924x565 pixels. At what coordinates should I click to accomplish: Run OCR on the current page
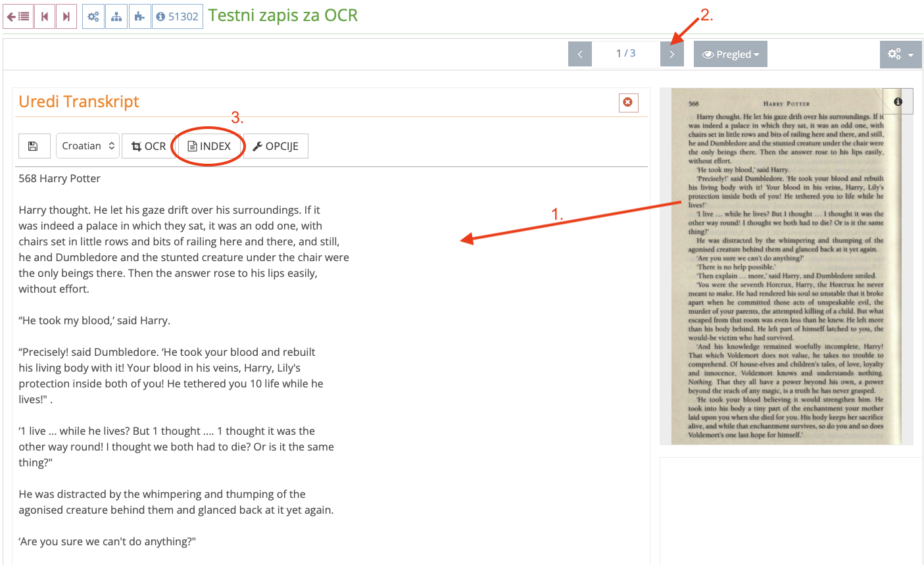tap(149, 145)
